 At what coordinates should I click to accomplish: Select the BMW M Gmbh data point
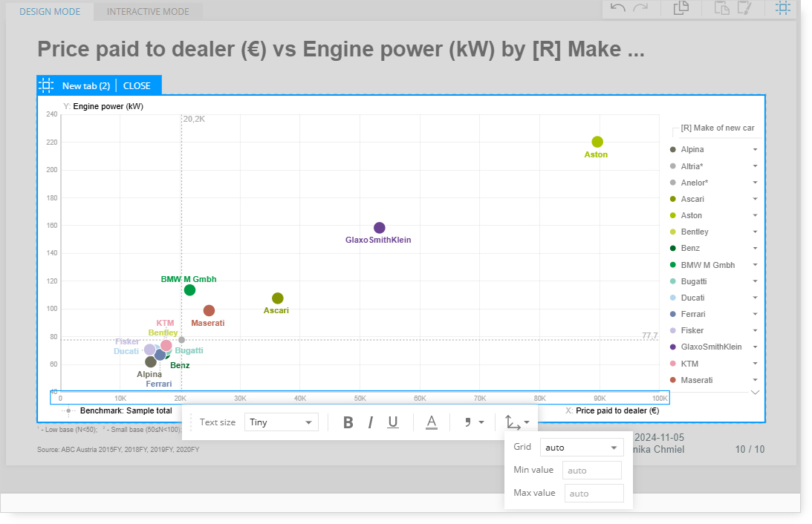[x=189, y=290]
